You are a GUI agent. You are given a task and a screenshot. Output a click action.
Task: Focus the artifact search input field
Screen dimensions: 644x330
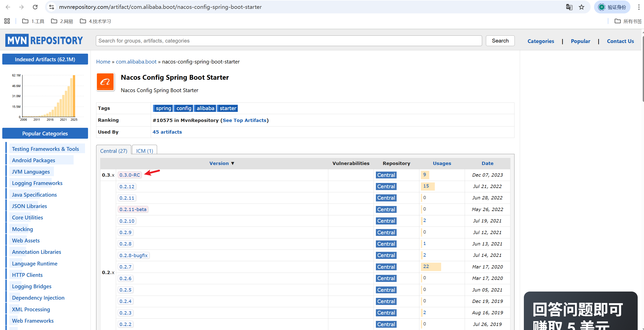pyautogui.click(x=288, y=41)
